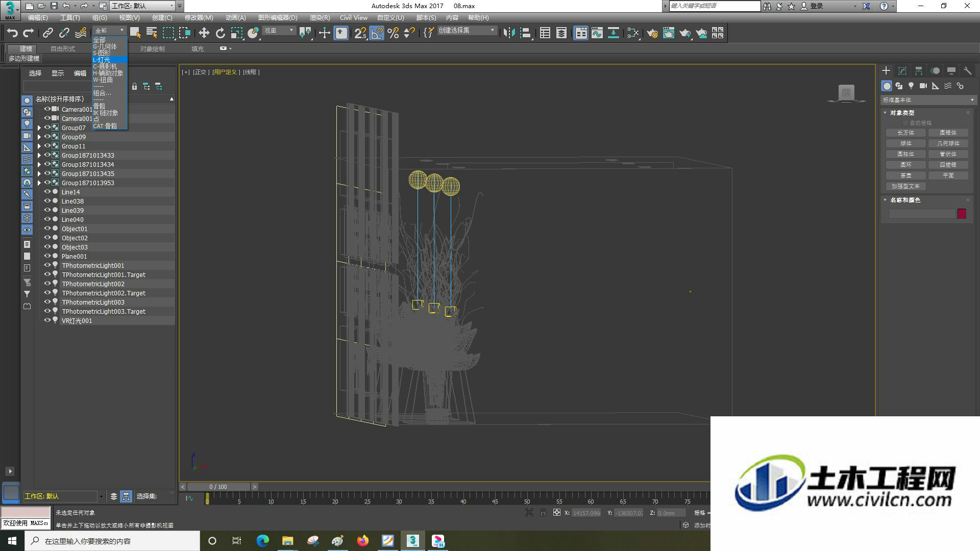Click the 平面 create button

tap(948, 176)
